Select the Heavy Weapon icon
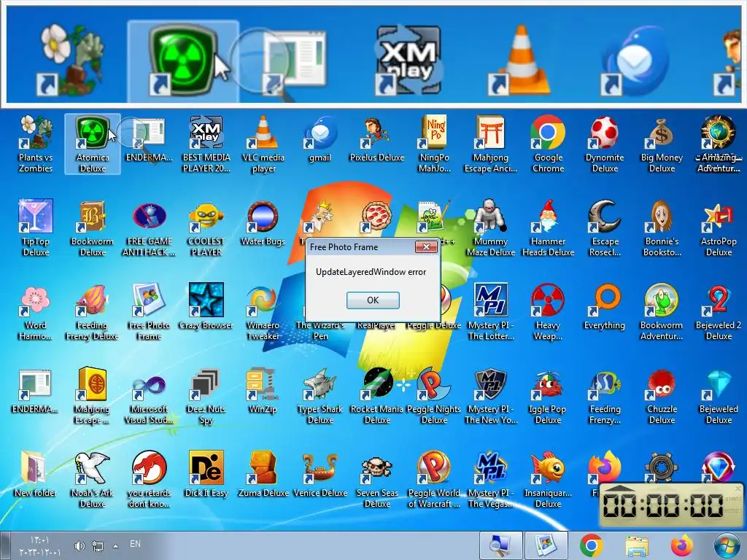 pyautogui.click(x=548, y=311)
